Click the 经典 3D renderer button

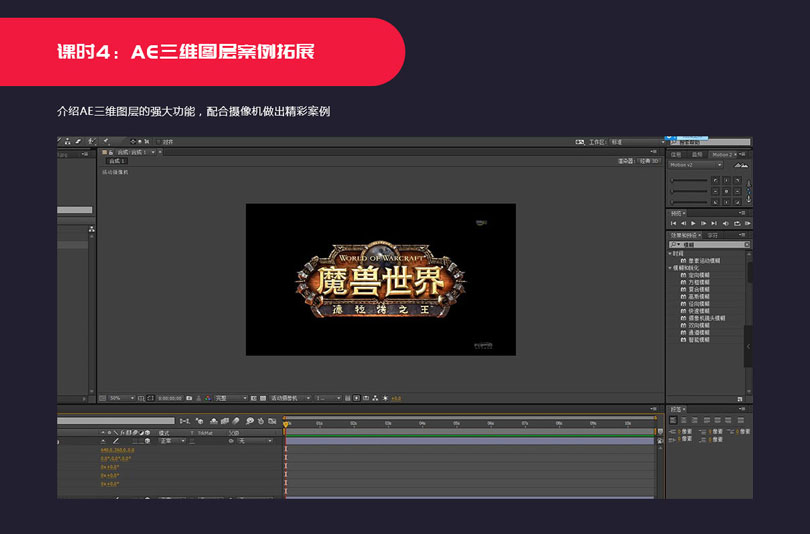(650, 161)
